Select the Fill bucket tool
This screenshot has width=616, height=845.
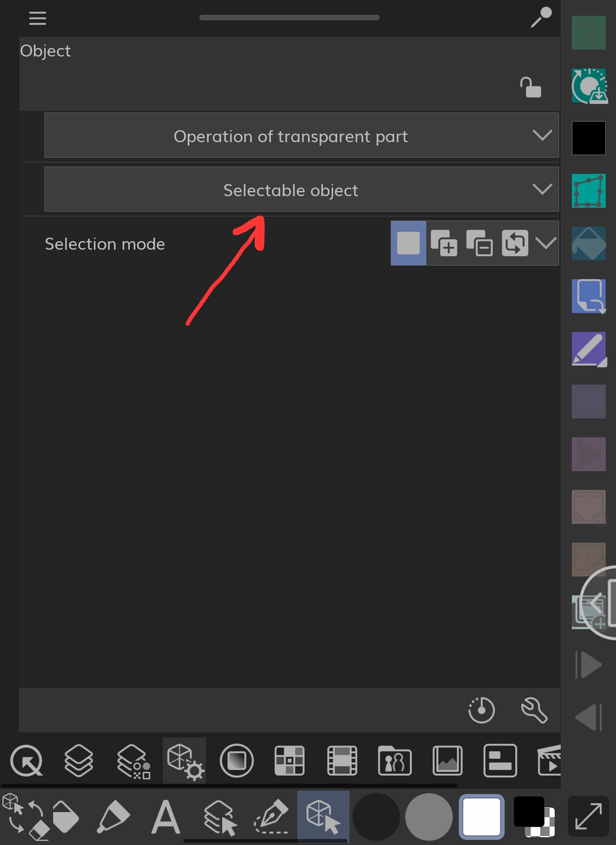point(64,816)
